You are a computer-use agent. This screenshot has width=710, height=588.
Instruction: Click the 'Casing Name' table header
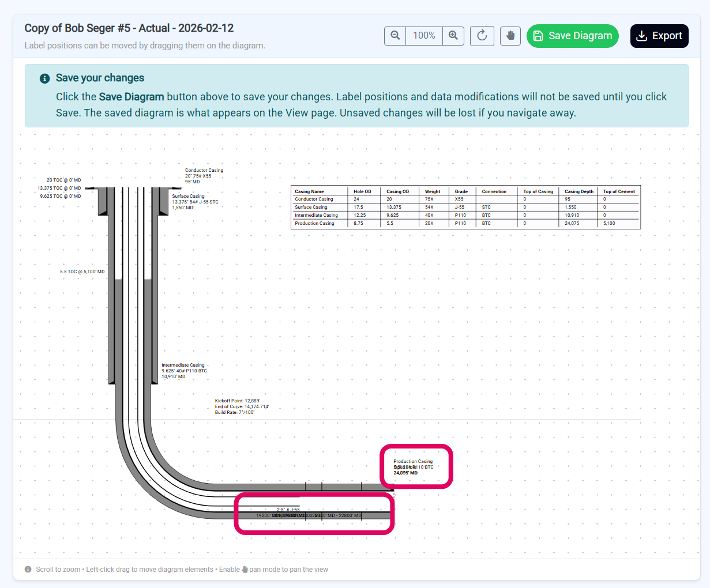309,191
